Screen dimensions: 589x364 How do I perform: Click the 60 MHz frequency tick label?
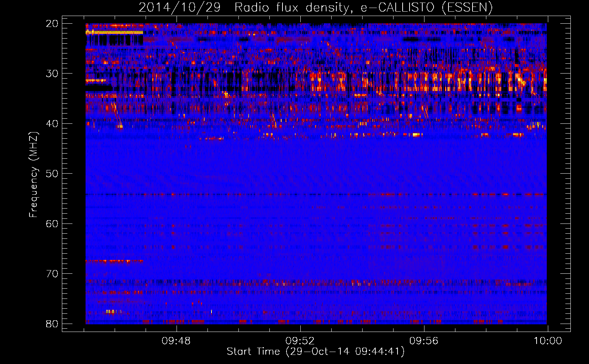coord(52,223)
